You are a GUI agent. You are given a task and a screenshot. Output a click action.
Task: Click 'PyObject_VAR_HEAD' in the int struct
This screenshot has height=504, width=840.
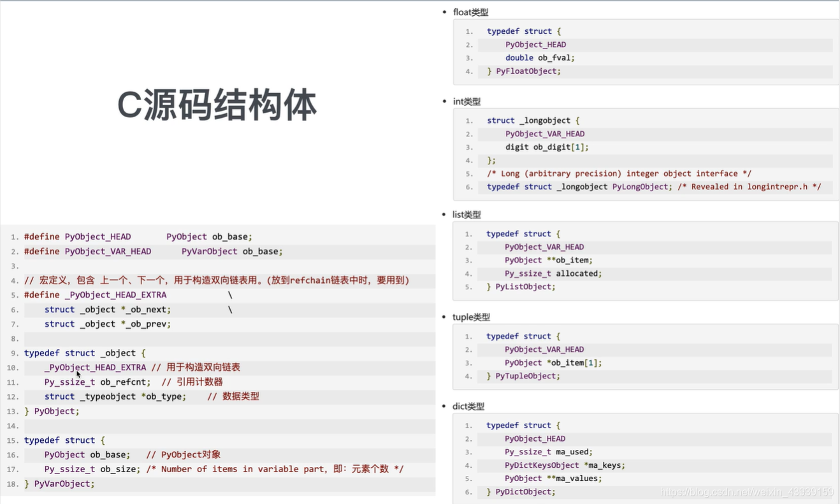click(545, 134)
